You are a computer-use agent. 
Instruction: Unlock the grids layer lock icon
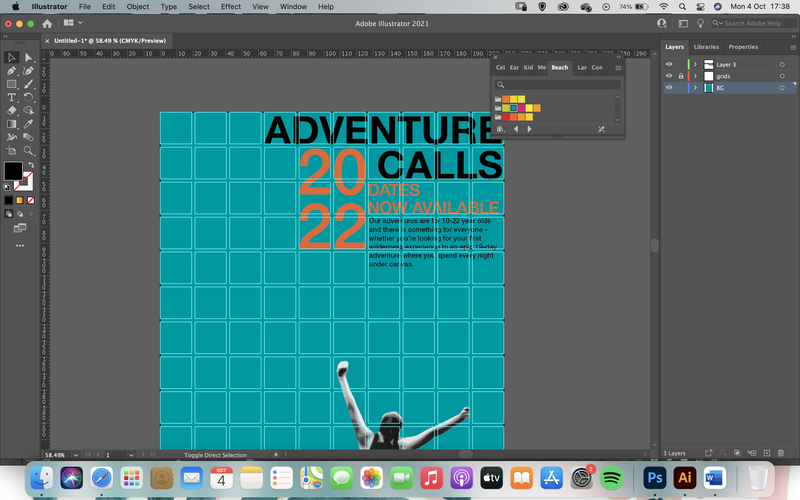click(681, 76)
